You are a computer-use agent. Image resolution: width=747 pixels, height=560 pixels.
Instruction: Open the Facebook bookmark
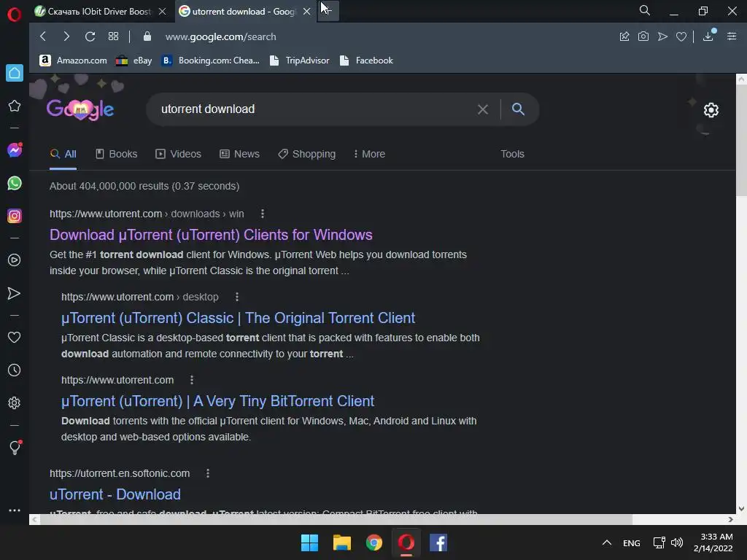[366, 61]
